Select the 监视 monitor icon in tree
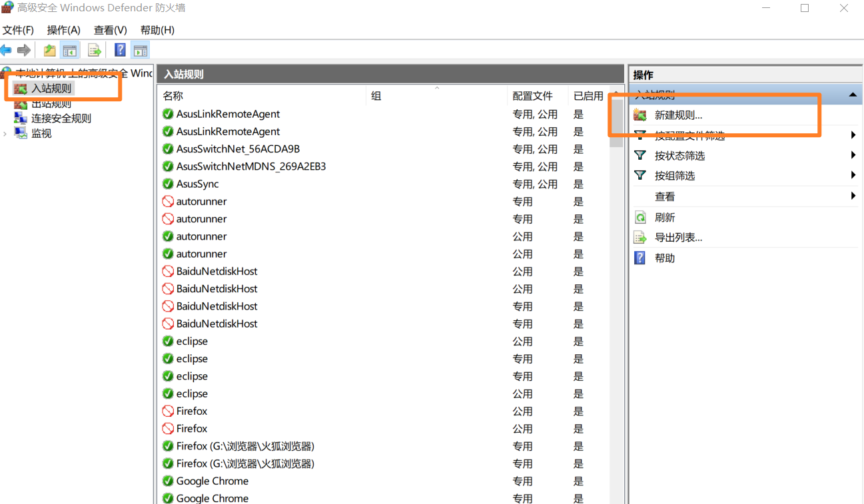The image size is (864, 504). [21, 133]
